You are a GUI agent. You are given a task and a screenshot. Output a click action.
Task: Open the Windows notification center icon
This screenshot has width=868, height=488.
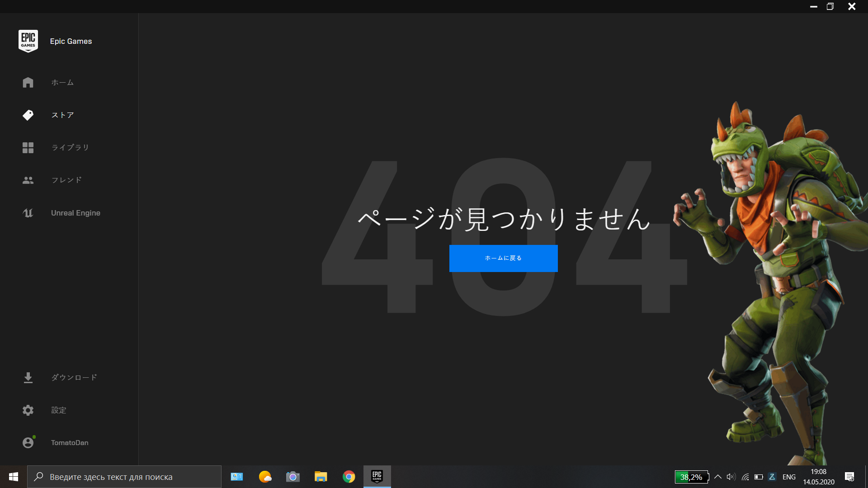849,477
